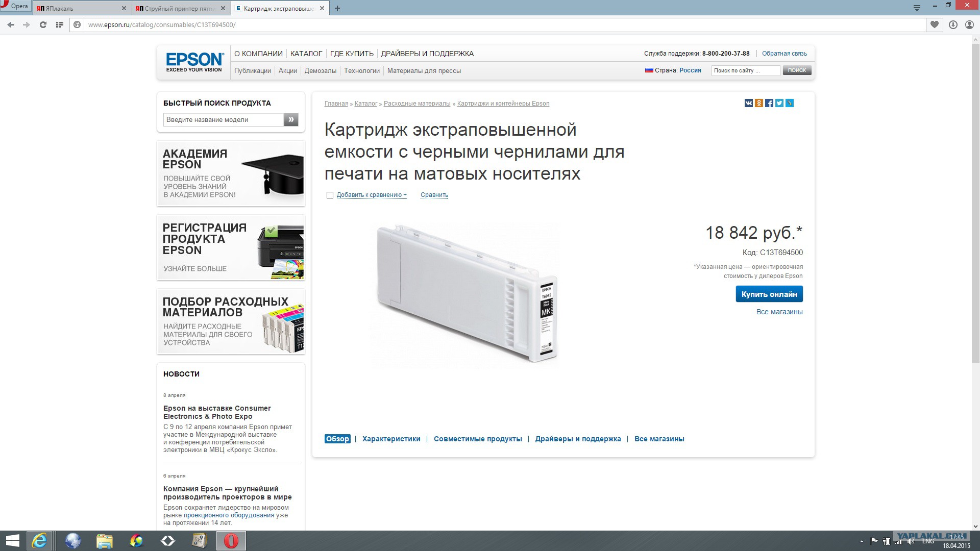
Task: Add page to bookmarks with heart icon
Action: tap(935, 24)
